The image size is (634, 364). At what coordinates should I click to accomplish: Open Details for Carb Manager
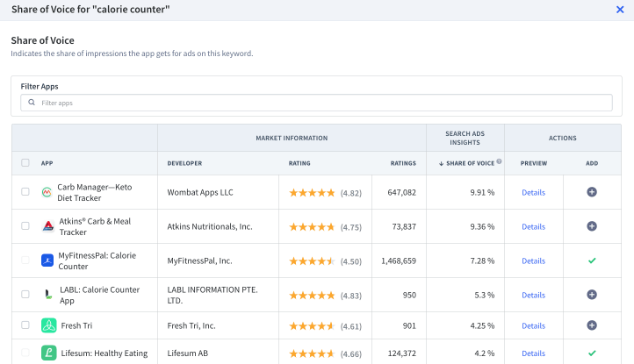tap(533, 192)
